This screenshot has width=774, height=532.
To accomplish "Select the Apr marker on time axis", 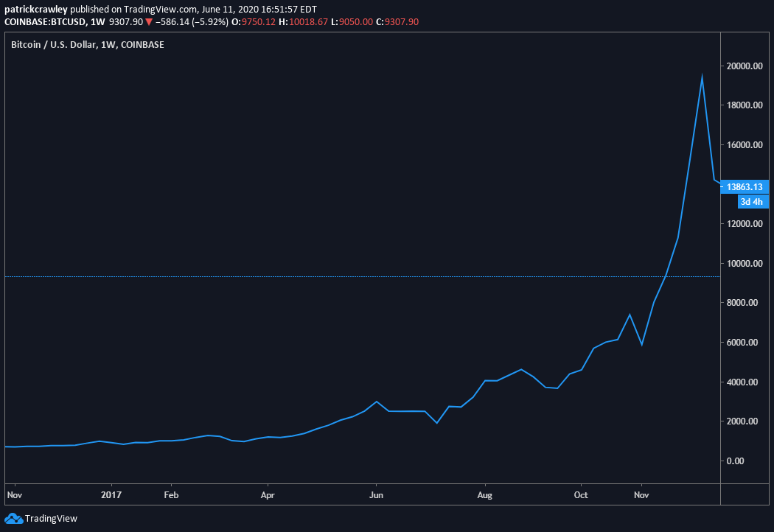I will coord(267,495).
